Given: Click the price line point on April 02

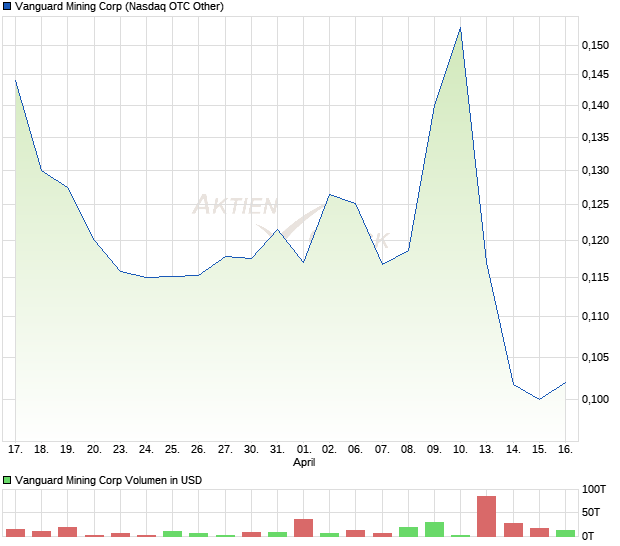Looking at the screenshot, I should click(330, 195).
